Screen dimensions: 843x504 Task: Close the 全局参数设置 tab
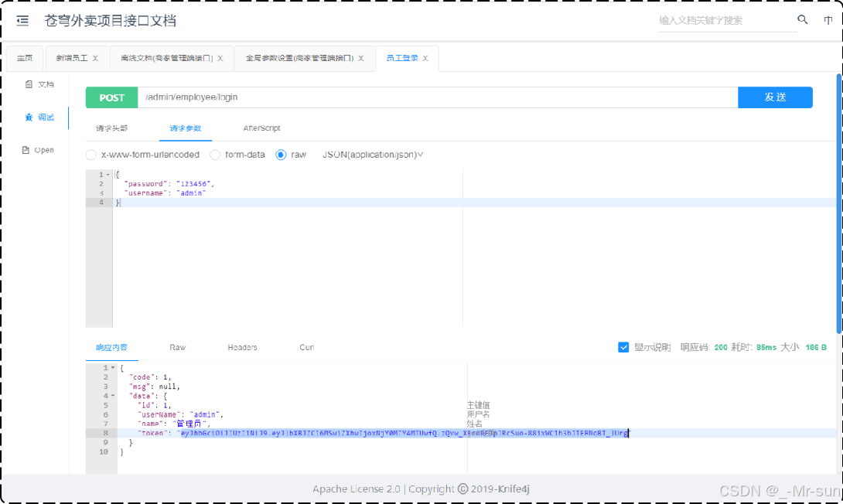(x=360, y=58)
